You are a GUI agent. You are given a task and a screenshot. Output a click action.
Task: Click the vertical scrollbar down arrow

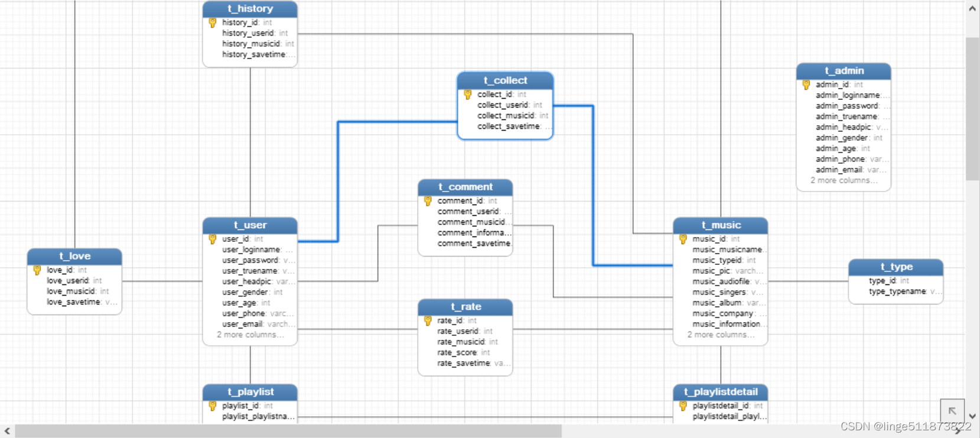point(973,416)
